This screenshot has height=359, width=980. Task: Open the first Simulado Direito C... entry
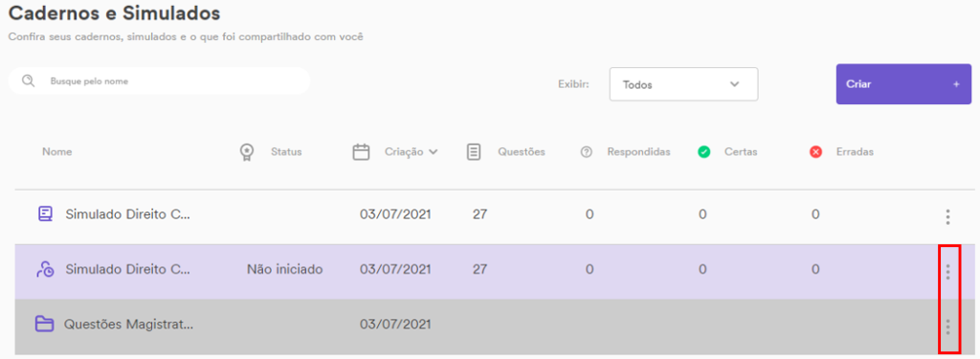tap(127, 214)
